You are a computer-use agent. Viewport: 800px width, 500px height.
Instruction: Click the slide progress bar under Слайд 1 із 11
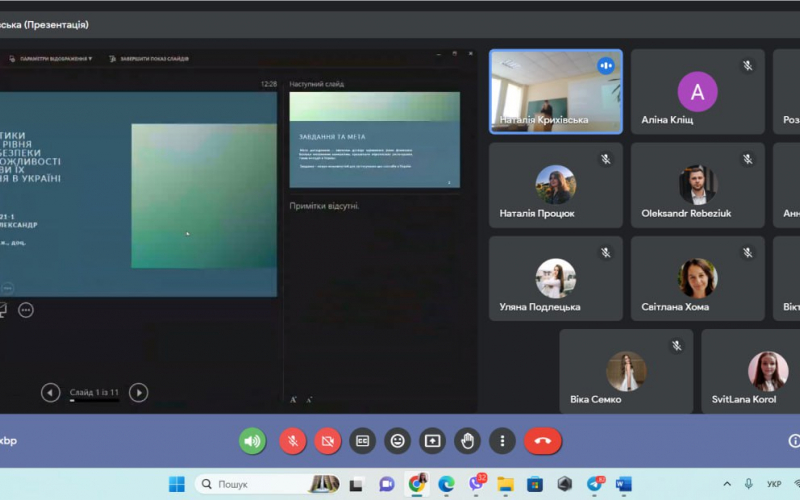[x=94, y=401]
